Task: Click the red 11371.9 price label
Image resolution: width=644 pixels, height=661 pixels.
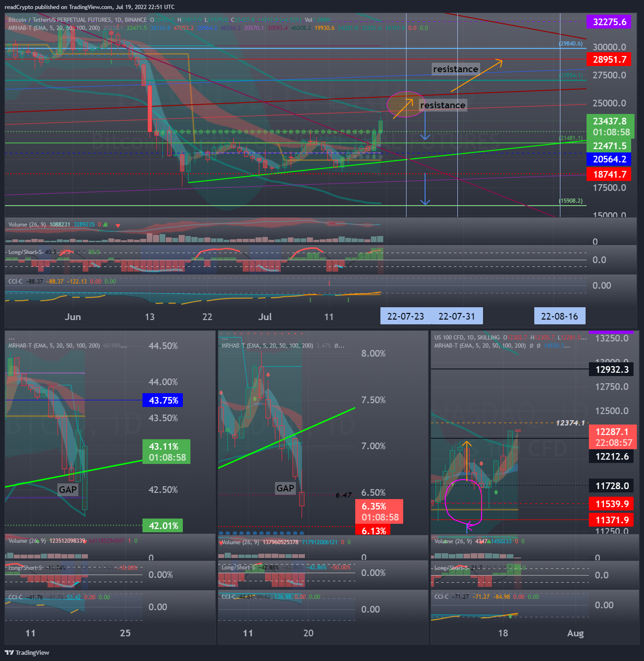Action: (612, 520)
